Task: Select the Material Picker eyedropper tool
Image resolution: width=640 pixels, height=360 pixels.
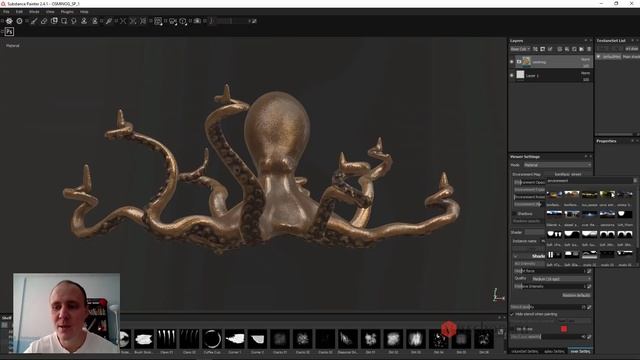Action: 109,21
